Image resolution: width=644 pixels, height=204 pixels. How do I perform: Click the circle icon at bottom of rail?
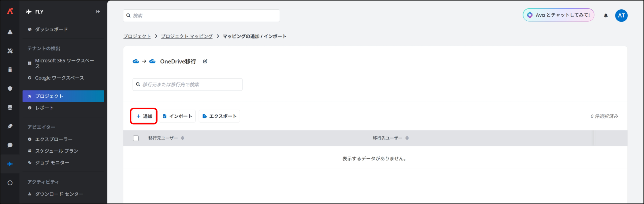[x=10, y=183]
